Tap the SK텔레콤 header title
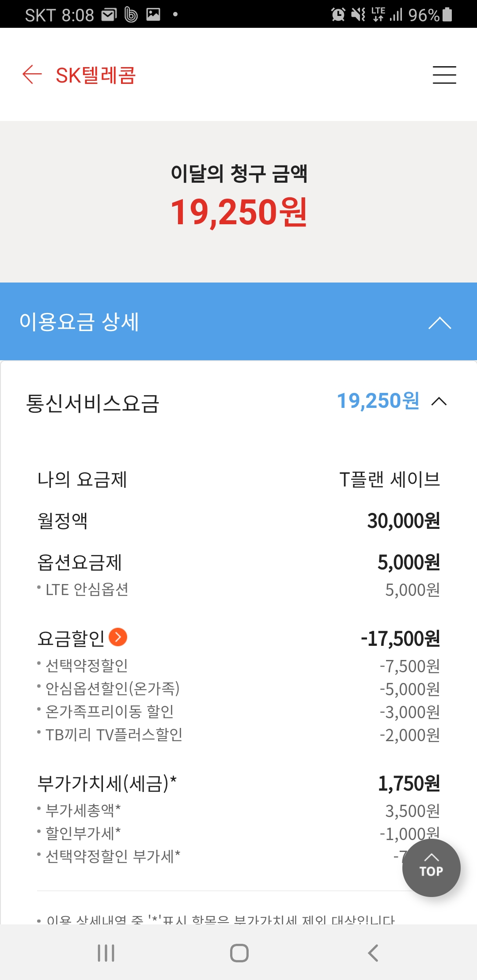477x980 pixels. pos(96,75)
